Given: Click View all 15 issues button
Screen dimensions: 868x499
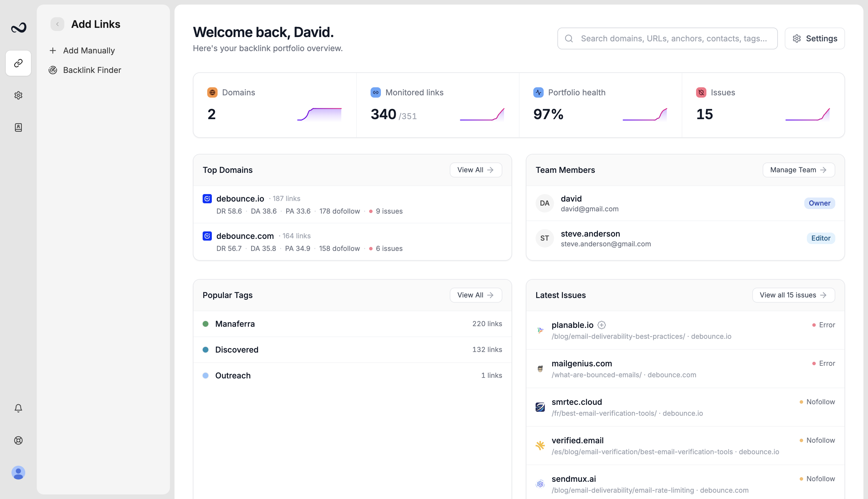Looking at the screenshot, I should point(793,295).
